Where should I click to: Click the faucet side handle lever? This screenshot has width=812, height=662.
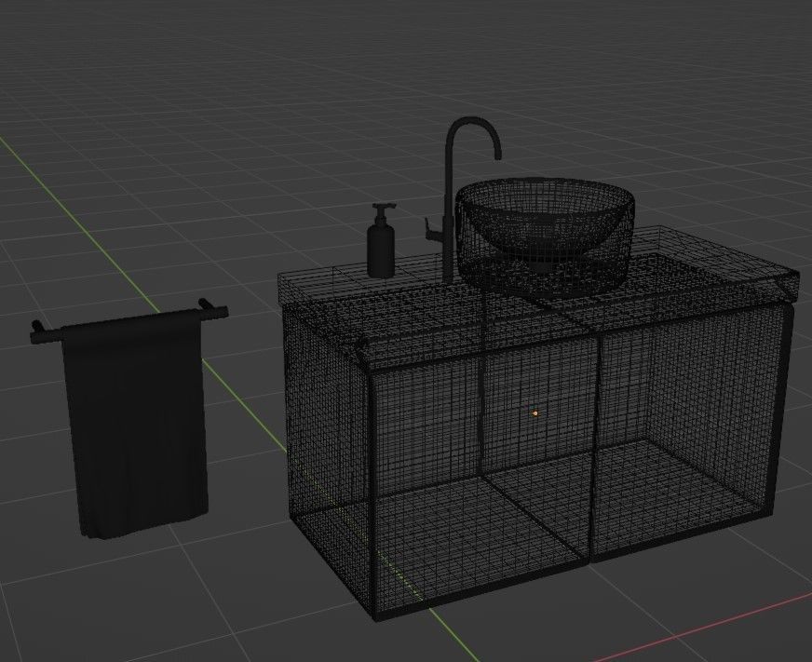pos(434,231)
